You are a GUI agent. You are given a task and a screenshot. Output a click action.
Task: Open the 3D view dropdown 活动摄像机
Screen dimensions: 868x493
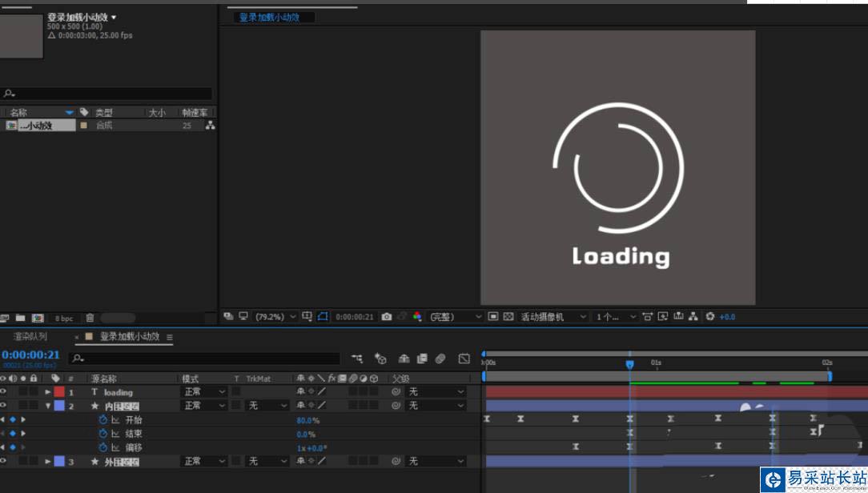(552, 317)
